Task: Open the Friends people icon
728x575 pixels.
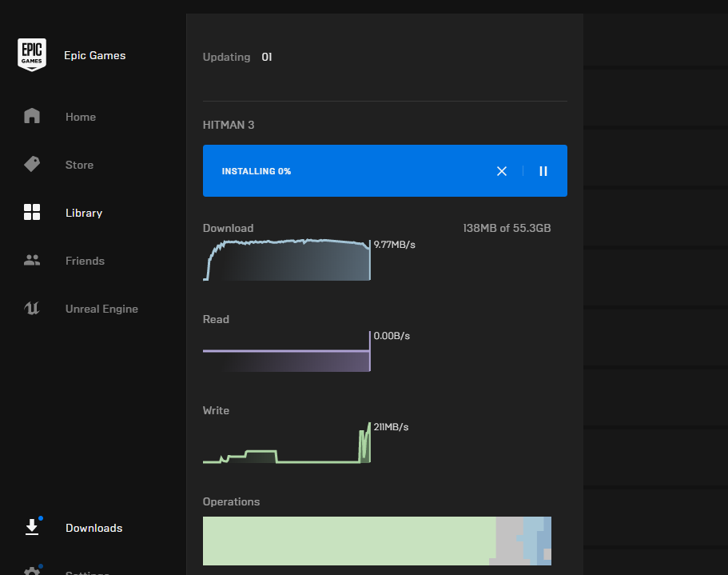Action: click(32, 260)
